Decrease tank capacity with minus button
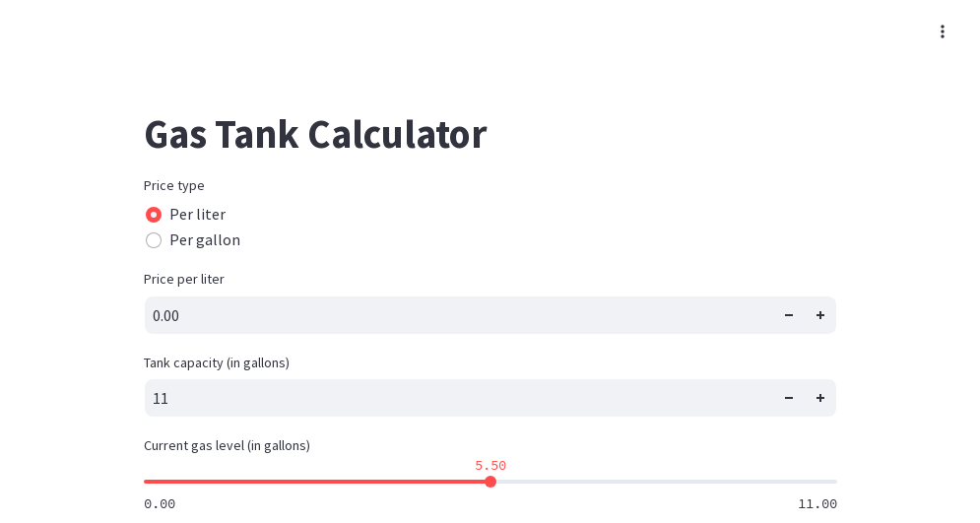Screen dimensions: 980x523 click(x=789, y=398)
